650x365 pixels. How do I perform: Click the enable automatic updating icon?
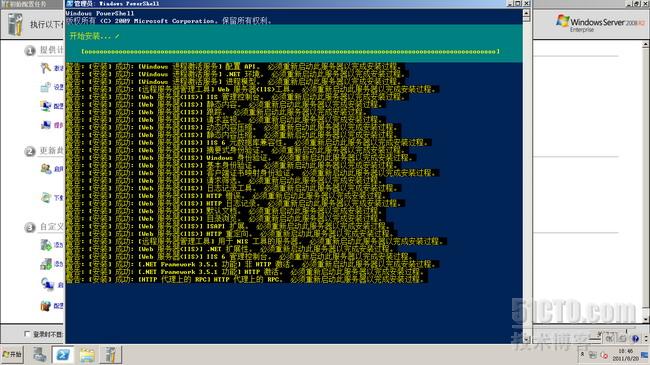[x=46, y=169]
